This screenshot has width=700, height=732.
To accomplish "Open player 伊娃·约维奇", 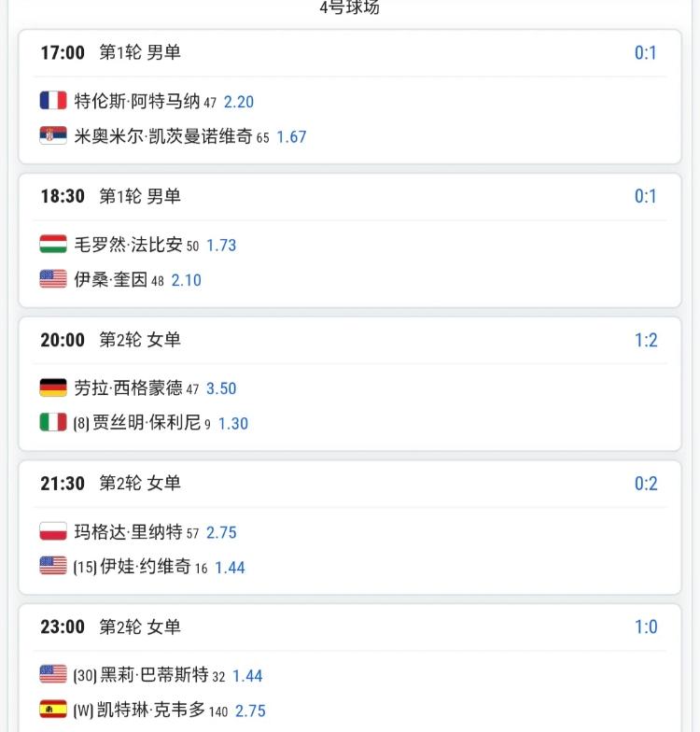I will [x=146, y=566].
